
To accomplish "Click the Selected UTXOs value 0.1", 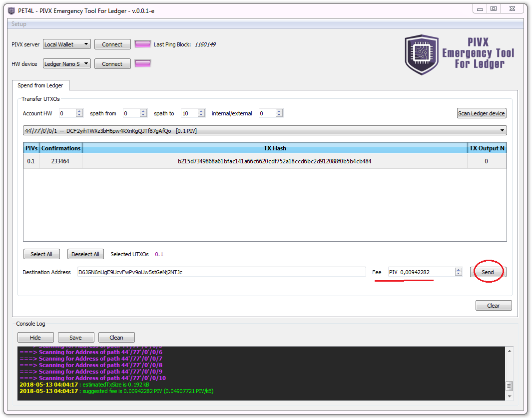I will (159, 254).
